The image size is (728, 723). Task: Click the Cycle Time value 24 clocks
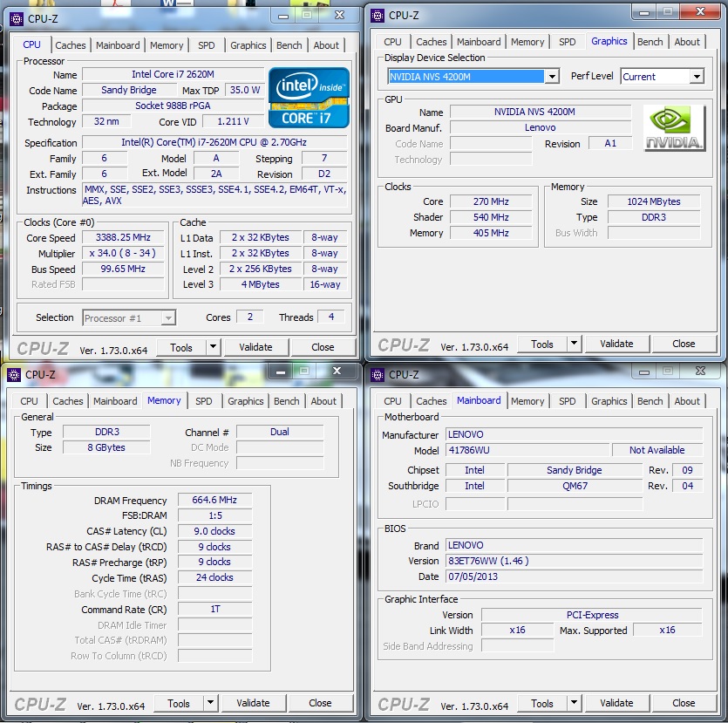(214, 577)
